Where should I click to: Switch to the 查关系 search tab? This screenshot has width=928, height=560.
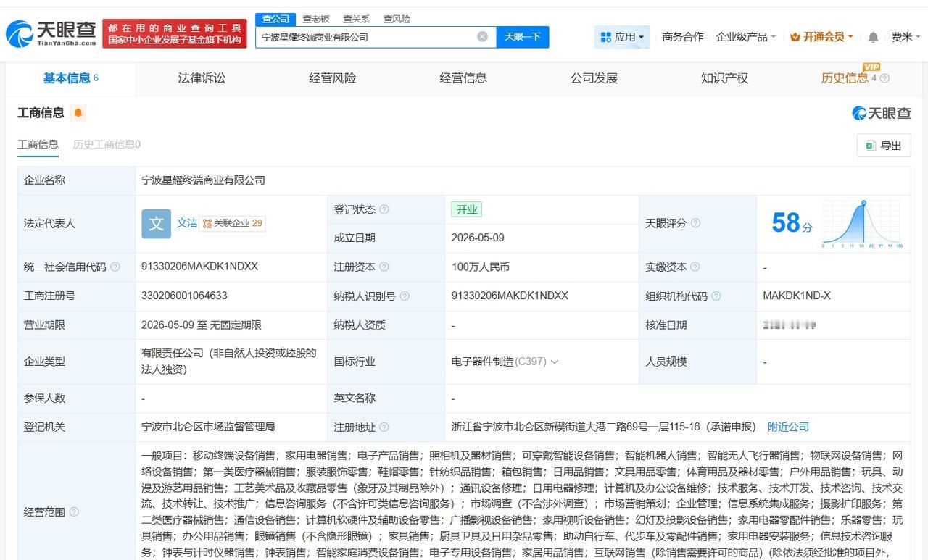pyautogui.click(x=356, y=19)
